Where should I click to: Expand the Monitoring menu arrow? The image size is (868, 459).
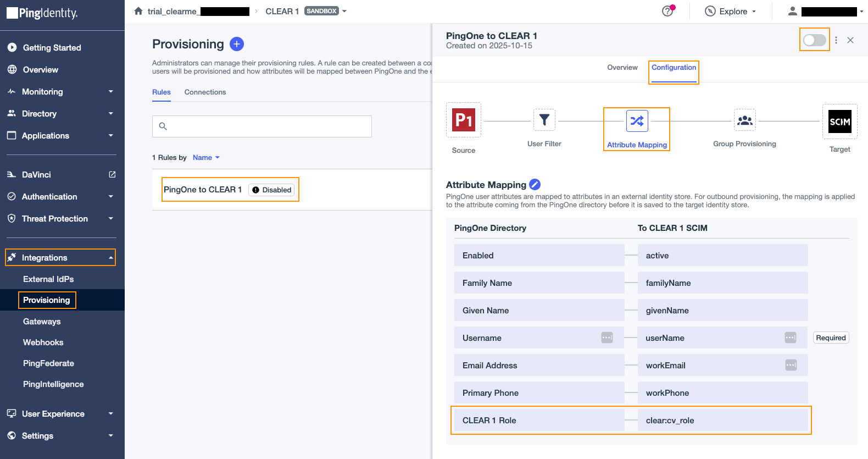(x=111, y=92)
